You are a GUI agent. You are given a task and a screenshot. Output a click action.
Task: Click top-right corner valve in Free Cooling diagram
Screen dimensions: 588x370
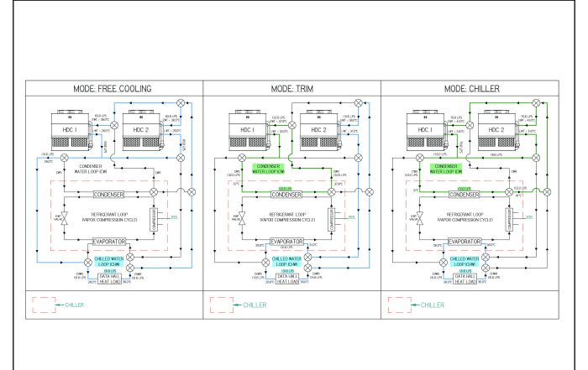181,102
